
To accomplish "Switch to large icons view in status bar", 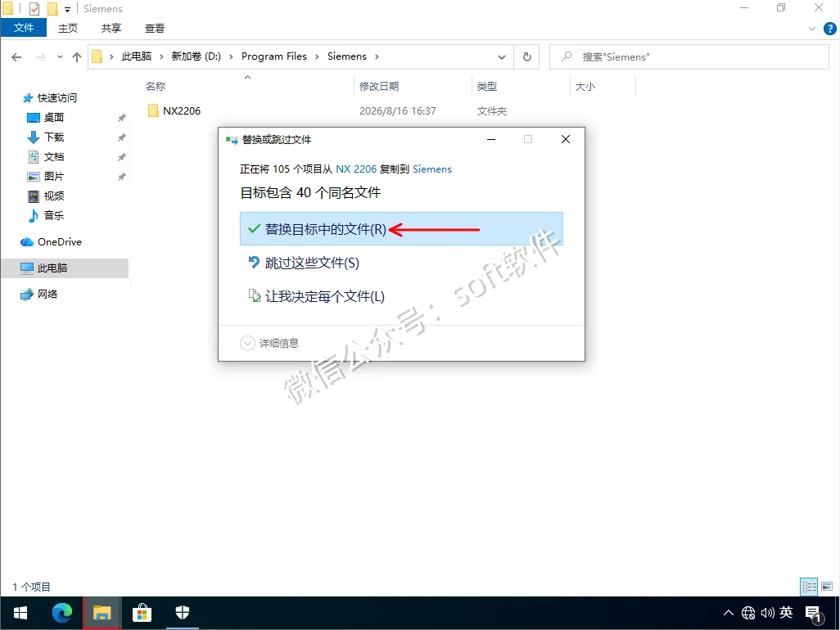I will click(x=827, y=587).
